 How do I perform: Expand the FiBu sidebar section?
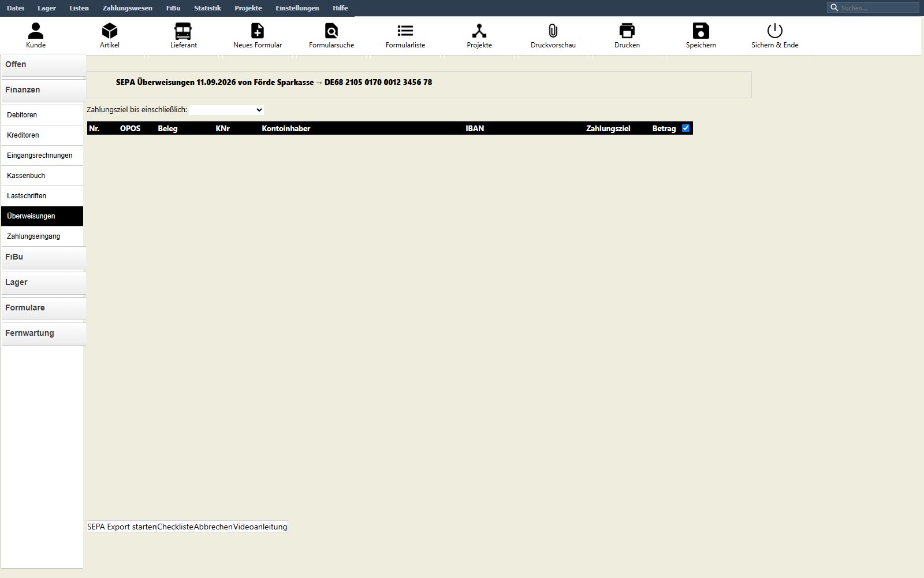click(43, 257)
